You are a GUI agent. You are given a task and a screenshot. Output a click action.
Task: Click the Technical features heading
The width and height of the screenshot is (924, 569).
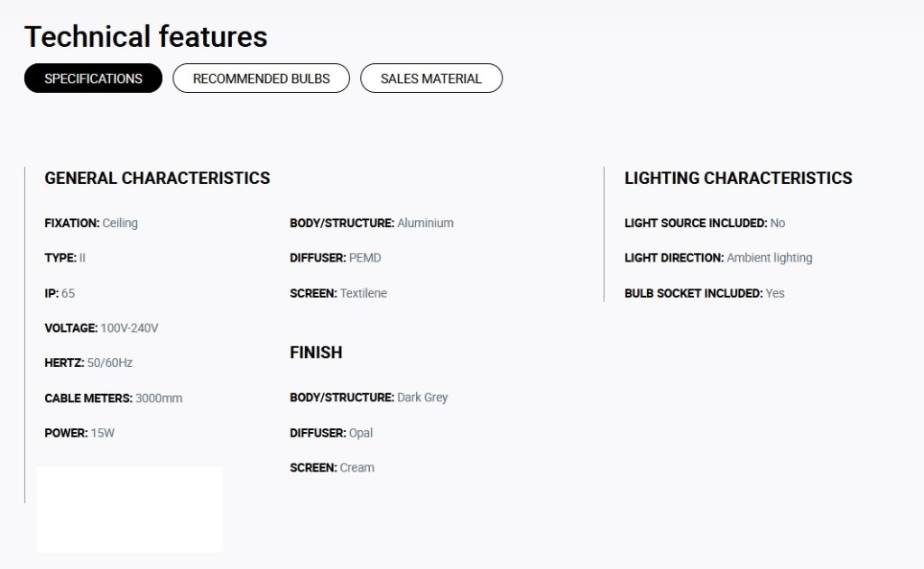(x=145, y=36)
